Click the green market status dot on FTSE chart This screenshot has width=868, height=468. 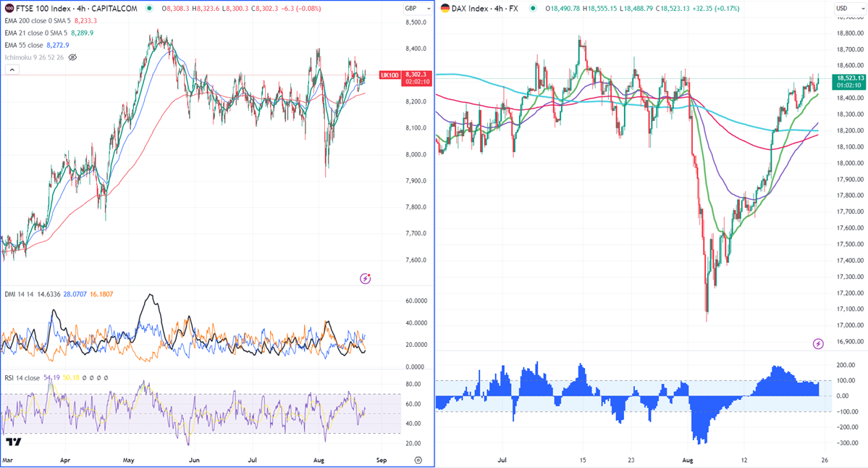(149, 8)
